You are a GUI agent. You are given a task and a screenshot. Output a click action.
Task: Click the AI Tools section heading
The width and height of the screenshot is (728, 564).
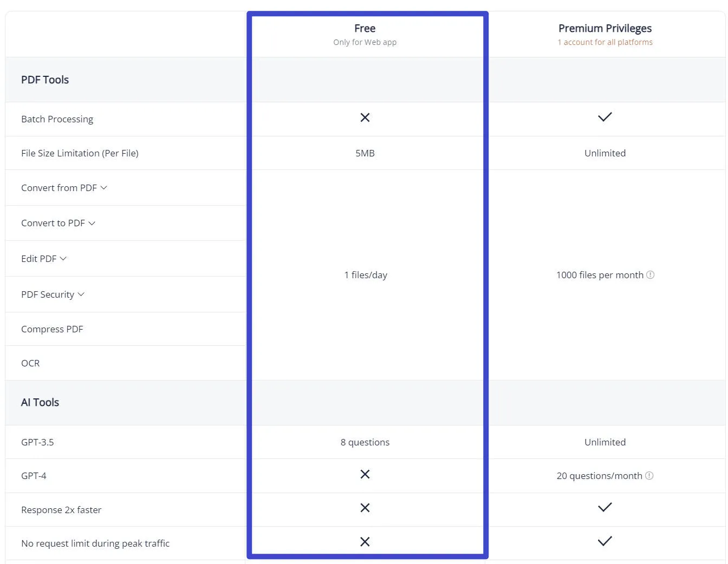point(40,402)
